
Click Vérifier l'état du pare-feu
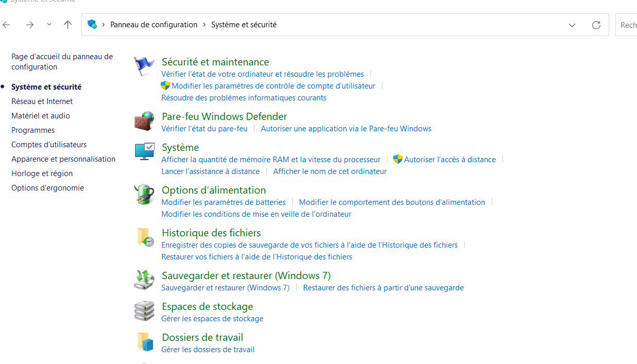pos(205,129)
